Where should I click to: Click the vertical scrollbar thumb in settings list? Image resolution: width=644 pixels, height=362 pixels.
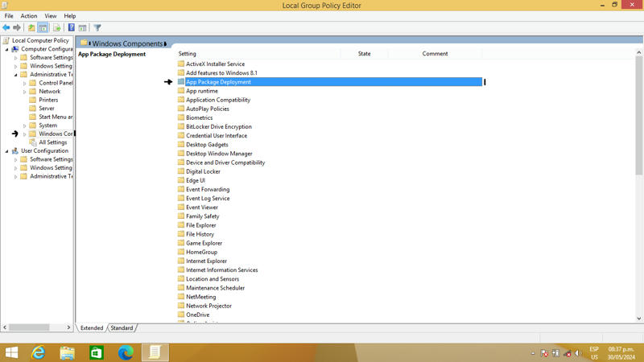[638, 115]
